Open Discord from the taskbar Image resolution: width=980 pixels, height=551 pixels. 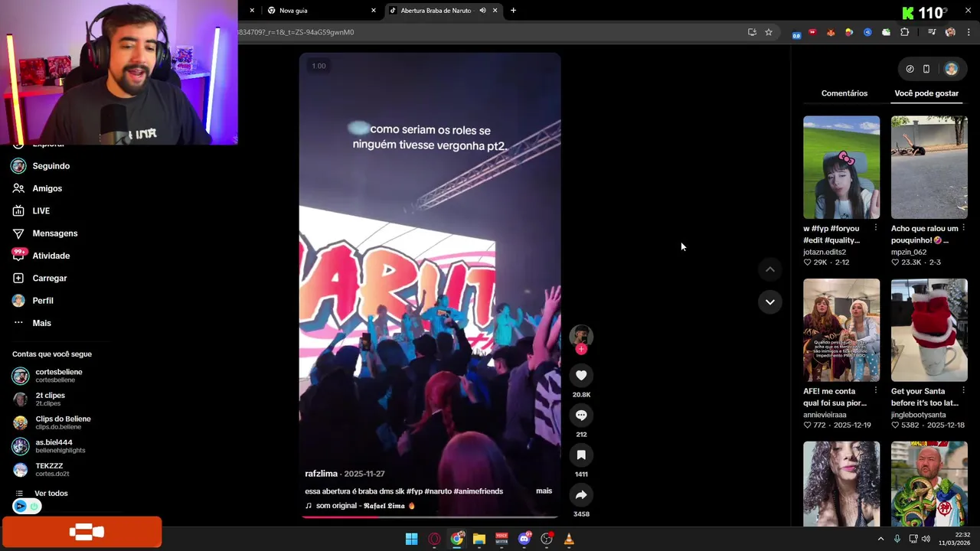tap(524, 539)
